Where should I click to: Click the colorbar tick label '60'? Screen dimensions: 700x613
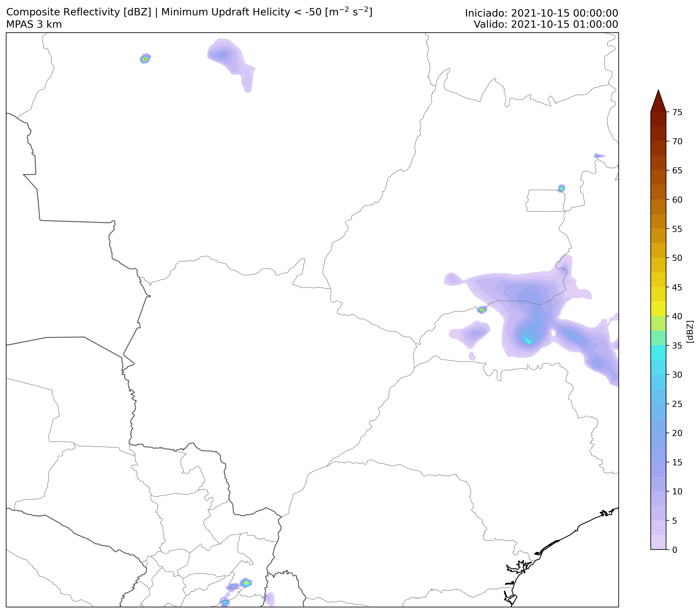click(x=677, y=200)
